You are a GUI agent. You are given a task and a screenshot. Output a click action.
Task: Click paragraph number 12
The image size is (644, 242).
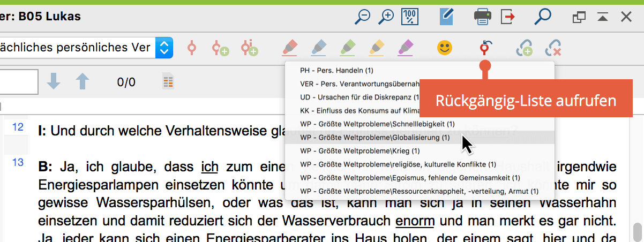tap(18, 127)
